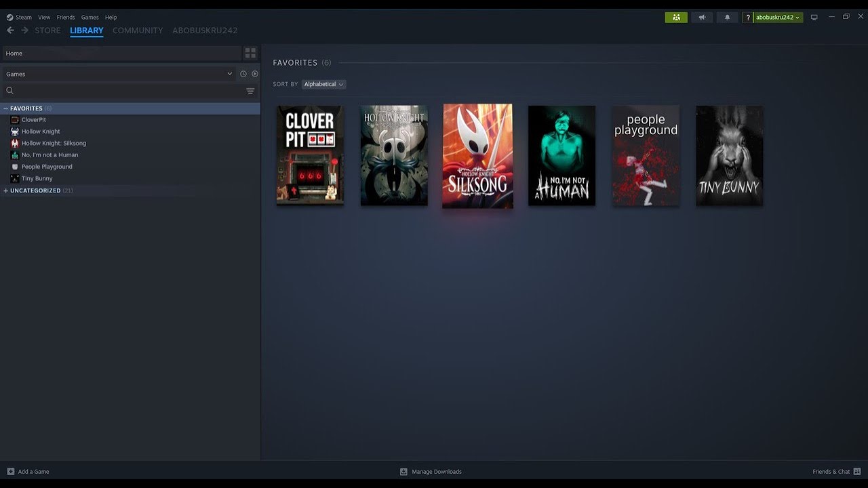Open the Steam menu
This screenshot has width=868, height=488.
(x=24, y=18)
